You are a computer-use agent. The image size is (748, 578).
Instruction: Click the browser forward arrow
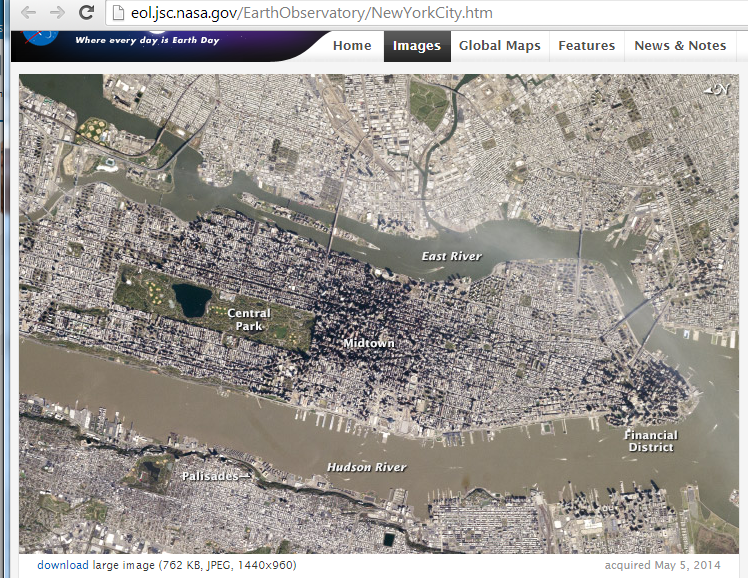(57, 12)
